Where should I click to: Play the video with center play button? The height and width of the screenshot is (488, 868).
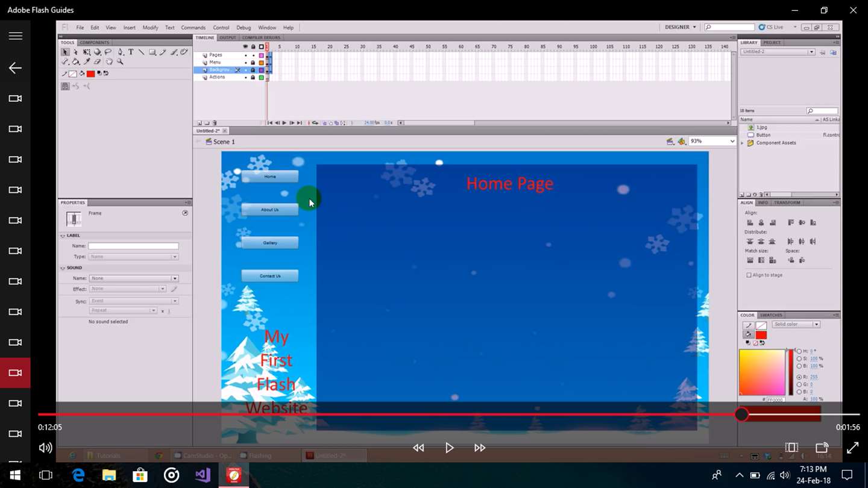(449, 448)
